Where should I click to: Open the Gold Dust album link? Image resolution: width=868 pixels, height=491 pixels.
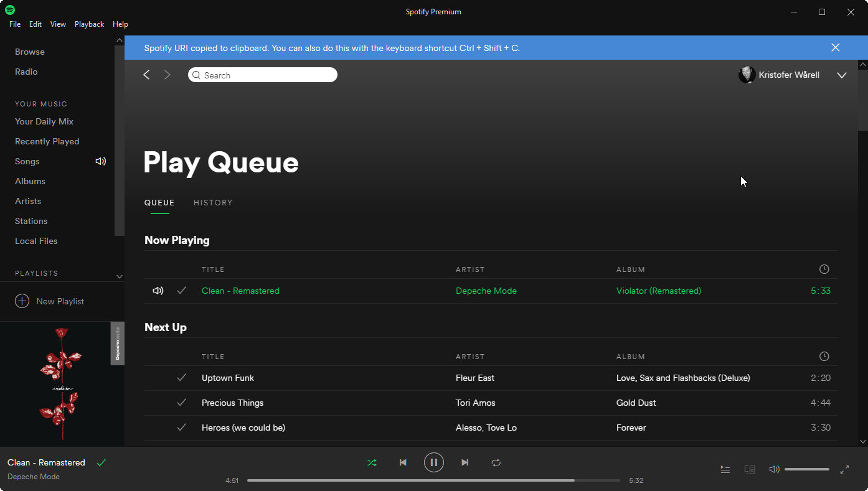[636, 403]
